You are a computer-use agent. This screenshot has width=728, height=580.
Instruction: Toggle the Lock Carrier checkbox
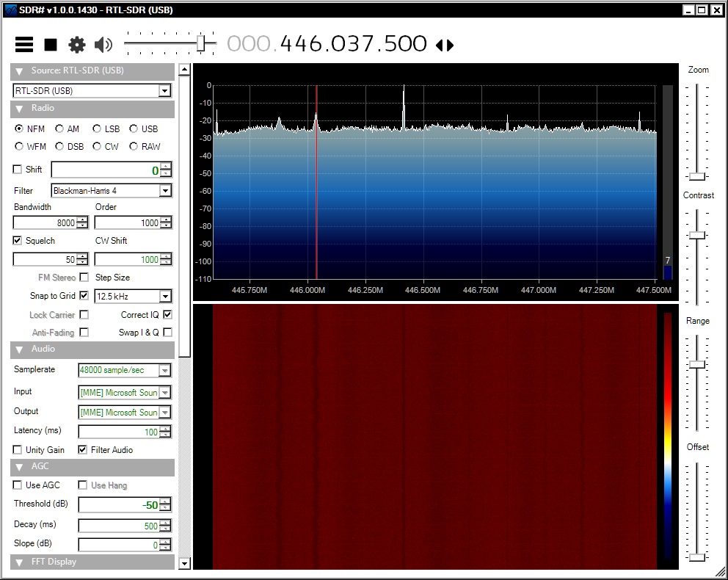point(84,314)
